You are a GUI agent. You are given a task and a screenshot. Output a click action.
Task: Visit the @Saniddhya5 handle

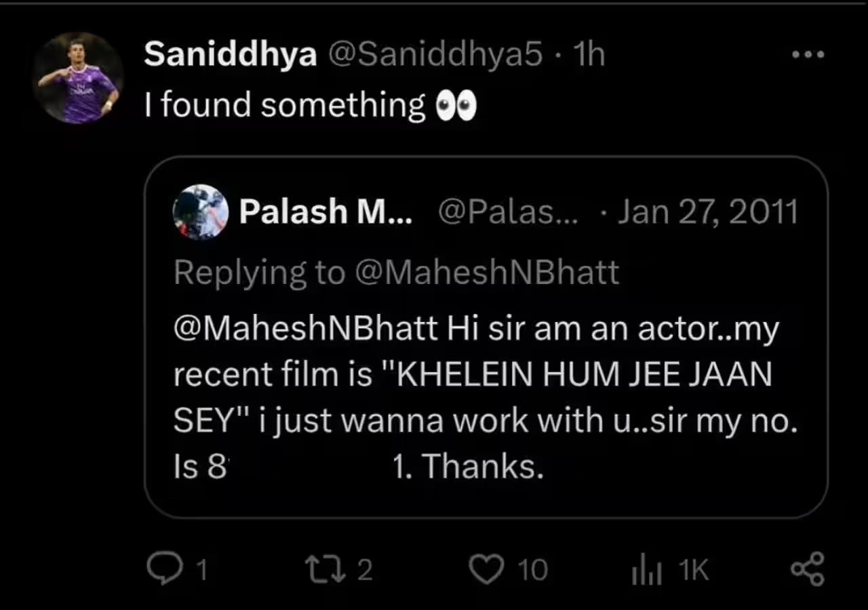click(x=435, y=55)
